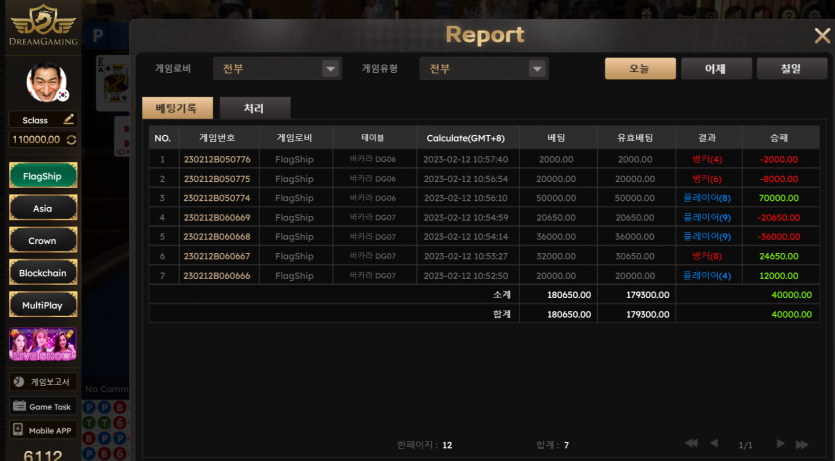Open Mobile APP in the sidebar

(x=43, y=430)
